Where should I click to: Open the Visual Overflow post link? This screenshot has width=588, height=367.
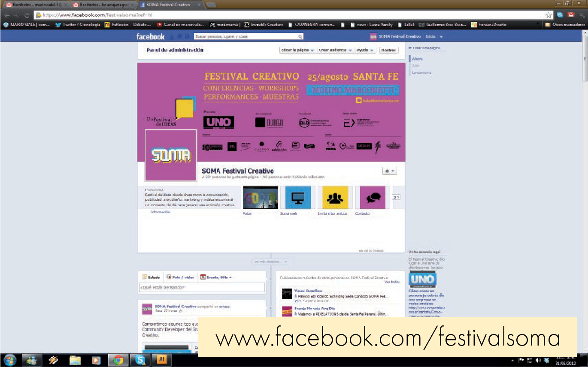(308, 291)
